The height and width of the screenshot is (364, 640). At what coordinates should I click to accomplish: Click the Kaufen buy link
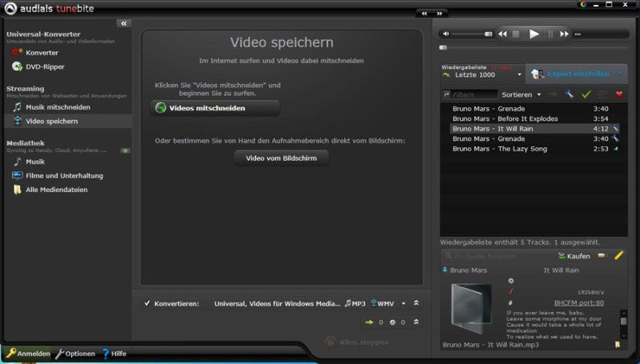tap(574, 256)
